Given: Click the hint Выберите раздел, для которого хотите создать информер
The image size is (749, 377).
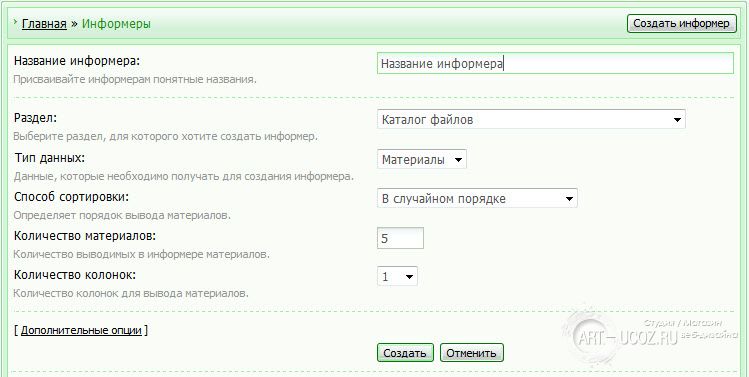Looking at the screenshot, I should click(x=165, y=137).
